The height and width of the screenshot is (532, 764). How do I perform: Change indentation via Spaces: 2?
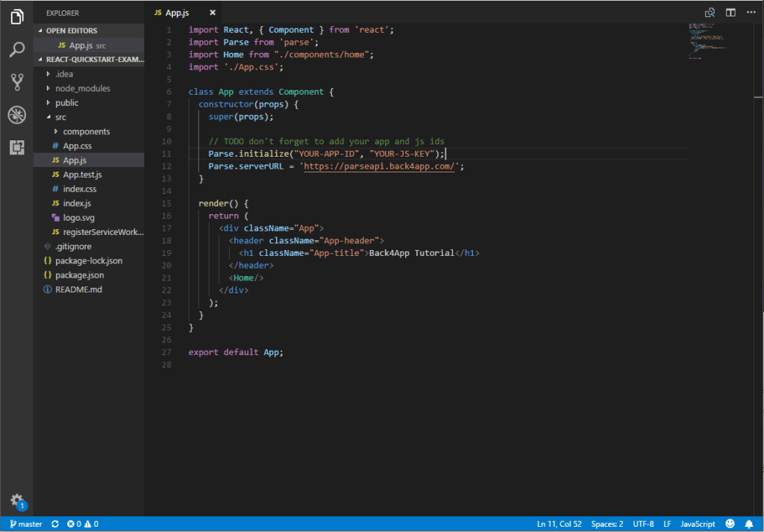[607, 525]
